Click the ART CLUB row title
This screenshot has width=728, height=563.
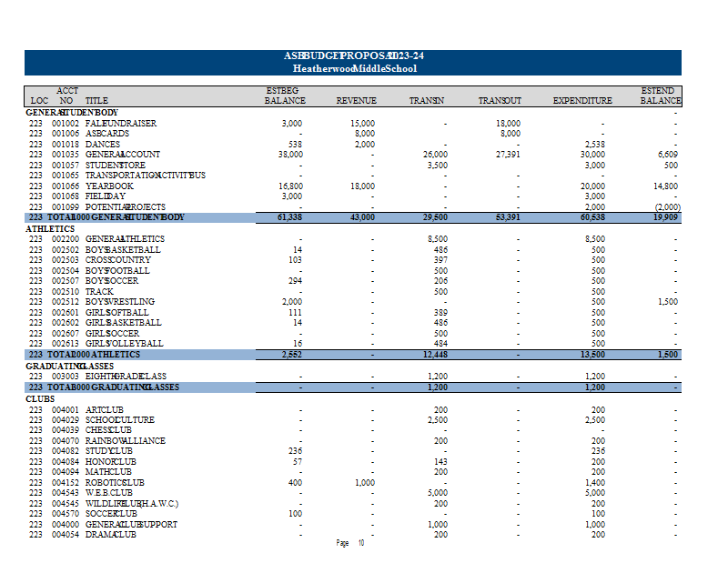pyautogui.click(x=105, y=410)
